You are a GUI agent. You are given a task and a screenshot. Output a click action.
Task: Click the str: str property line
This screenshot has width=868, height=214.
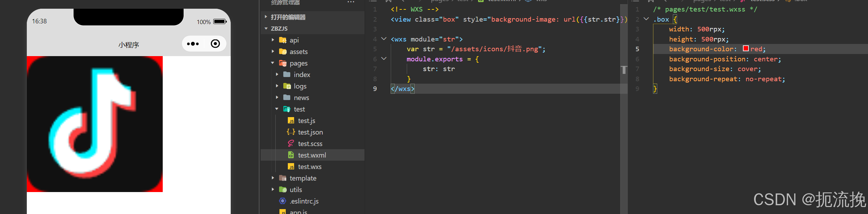click(x=439, y=69)
